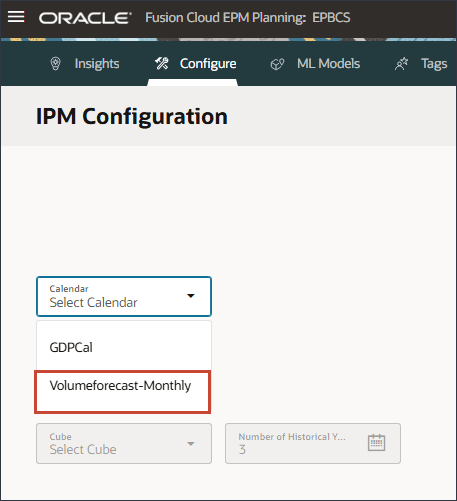Screen dimensions: 457x501
Task: Open the hamburger navigation menu
Action: [16, 17]
